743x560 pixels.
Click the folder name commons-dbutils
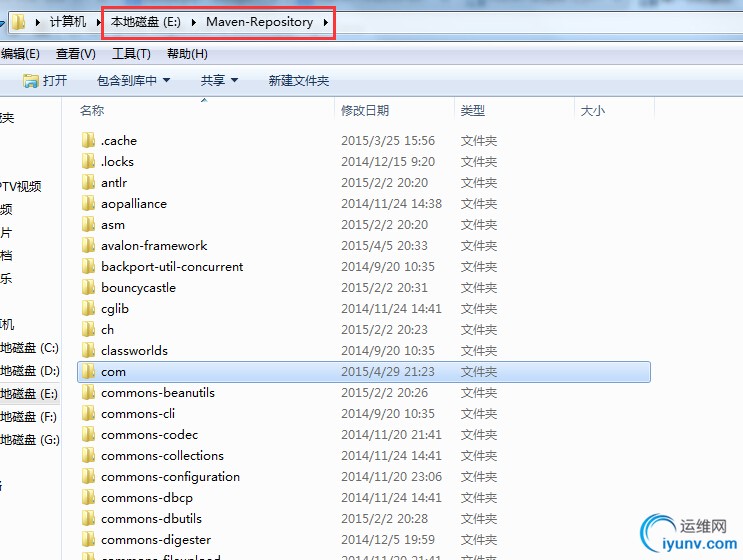coord(151,519)
